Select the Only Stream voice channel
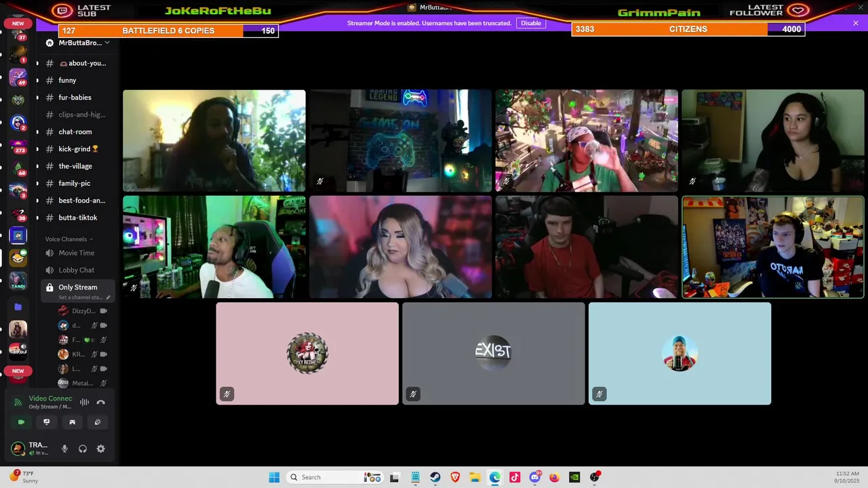Screen dimensions: 868x488 (x=77, y=291)
